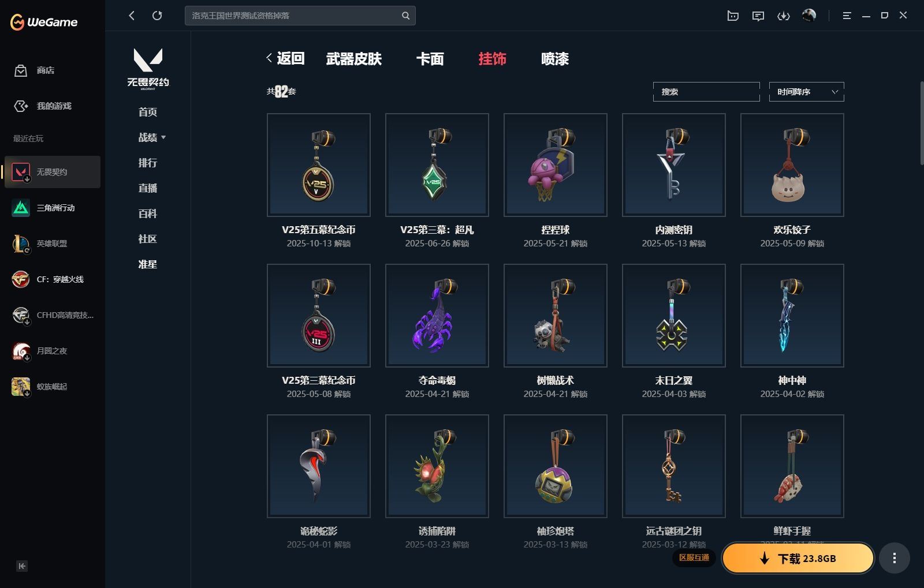Click the user avatar in the header
The height and width of the screenshot is (588, 924).
pyautogui.click(x=809, y=16)
